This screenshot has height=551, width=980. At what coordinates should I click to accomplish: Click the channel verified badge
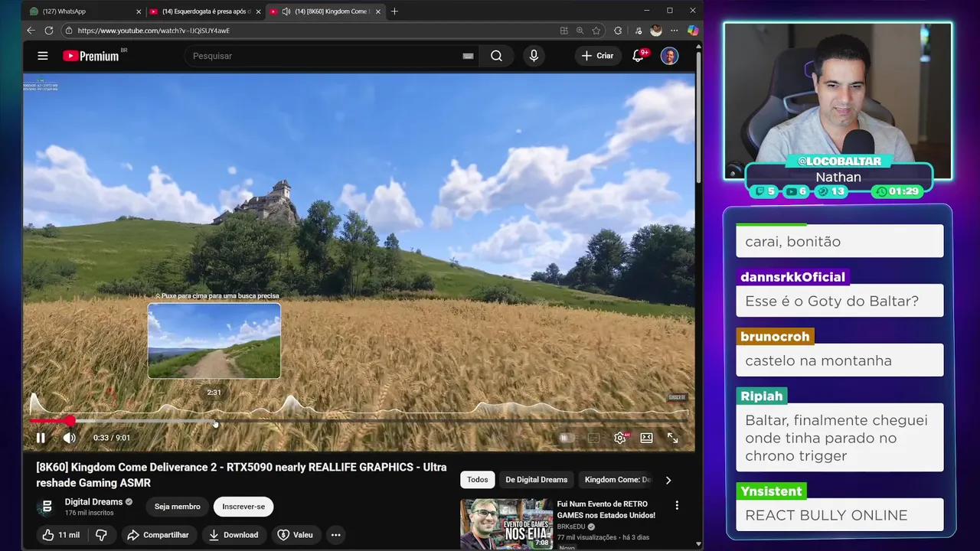click(129, 502)
